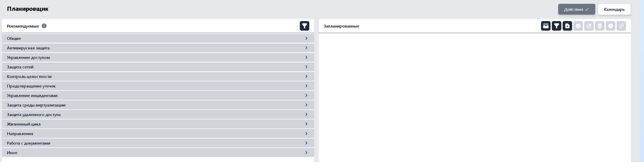Expand Защита удаленного доступа
This screenshot has width=644, height=168.
click(x=158, y=114)
